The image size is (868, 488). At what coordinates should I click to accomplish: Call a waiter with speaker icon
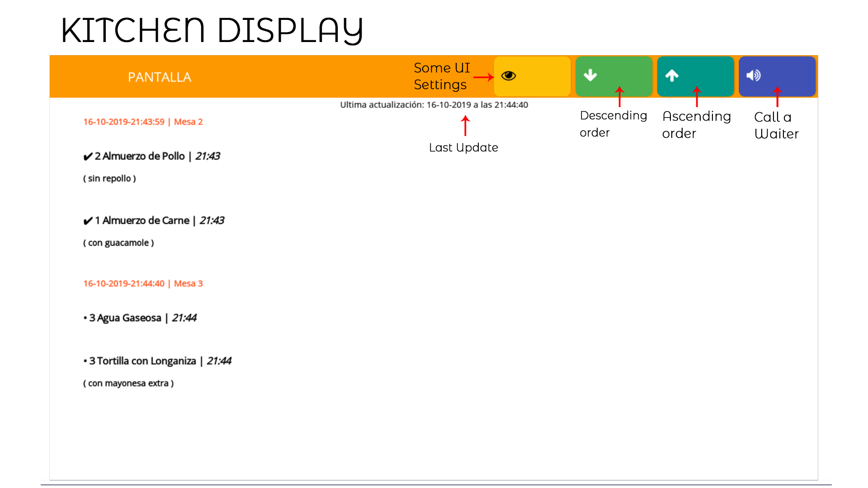[x=754, y=75]
